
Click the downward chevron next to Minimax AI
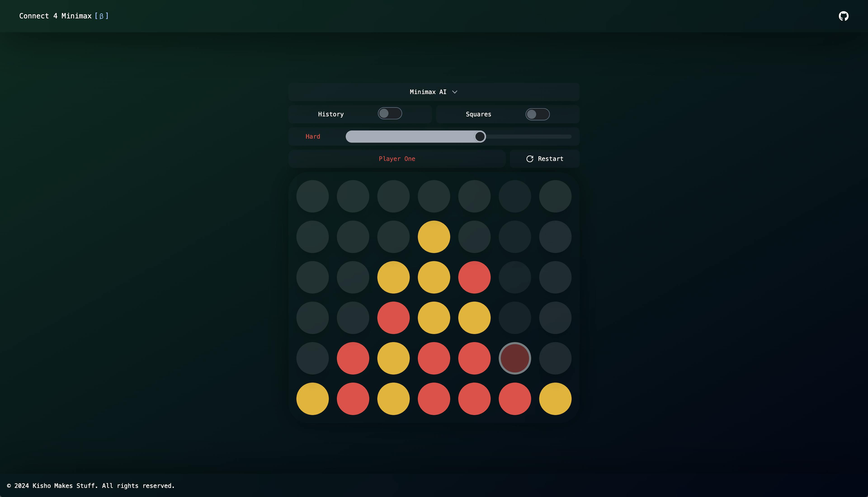pos(455,92)
